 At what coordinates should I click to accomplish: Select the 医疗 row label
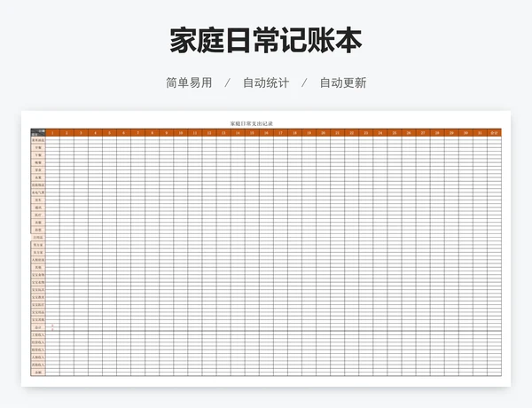click(x=38, y=215)
